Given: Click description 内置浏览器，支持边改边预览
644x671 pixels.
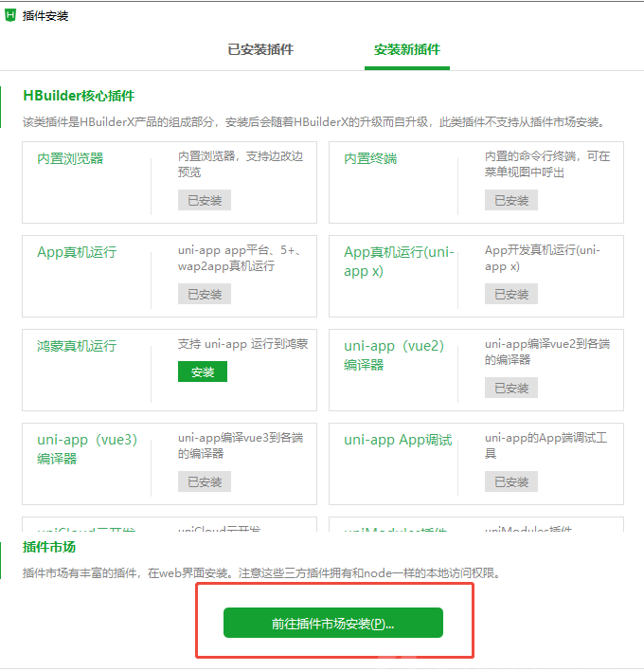Looking at the screenshot, I should coord(241,164).
